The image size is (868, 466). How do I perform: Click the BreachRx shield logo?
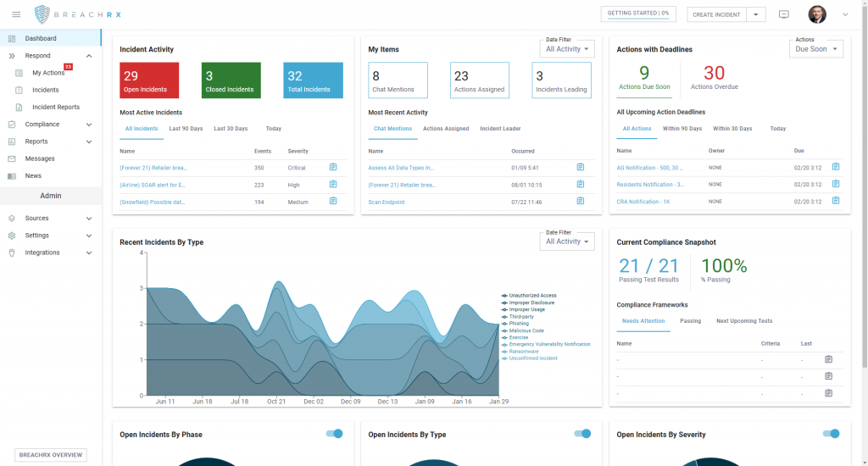(42, 14)
